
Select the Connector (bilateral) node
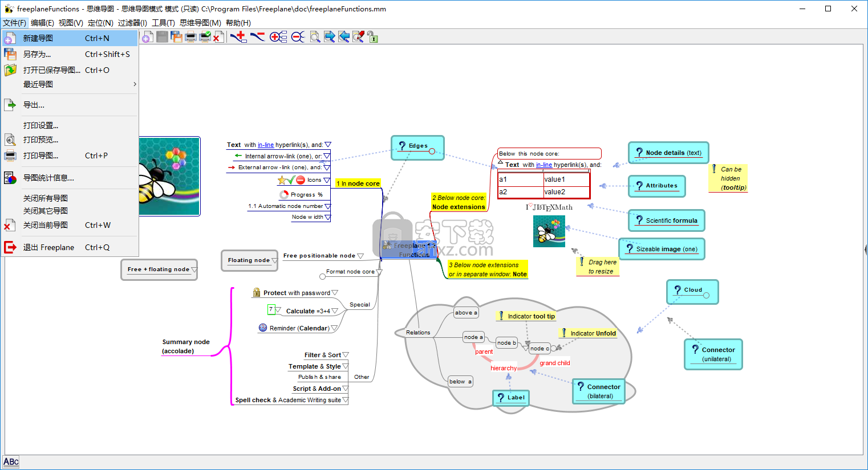[599, 391]
